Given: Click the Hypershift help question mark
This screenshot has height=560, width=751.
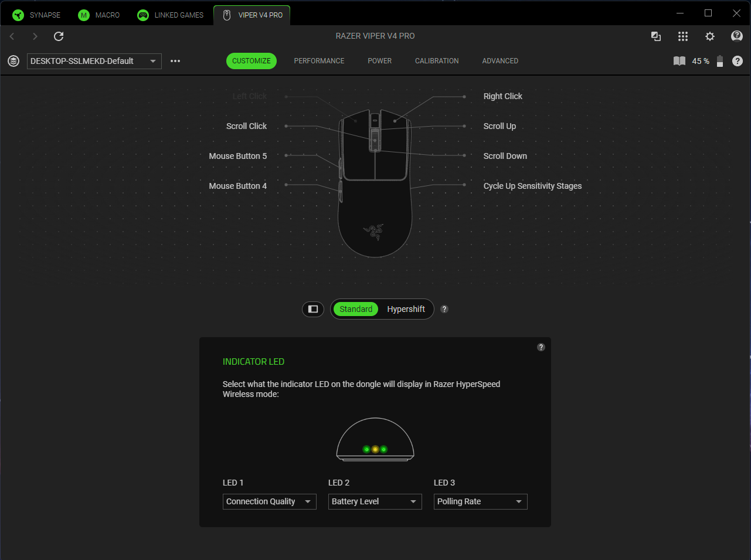Looking at the screenshot, I should [444, 309].
